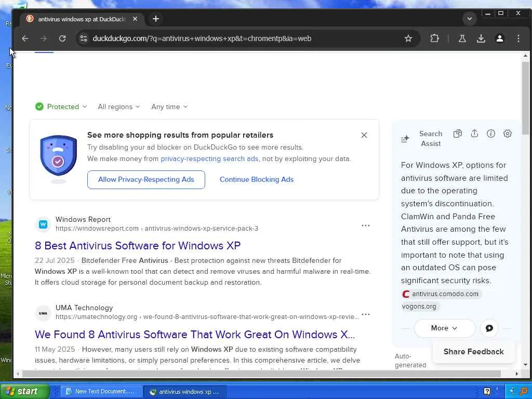Open Chrome Labs flask icon
532x399 pixels.
tap(462, 38)
